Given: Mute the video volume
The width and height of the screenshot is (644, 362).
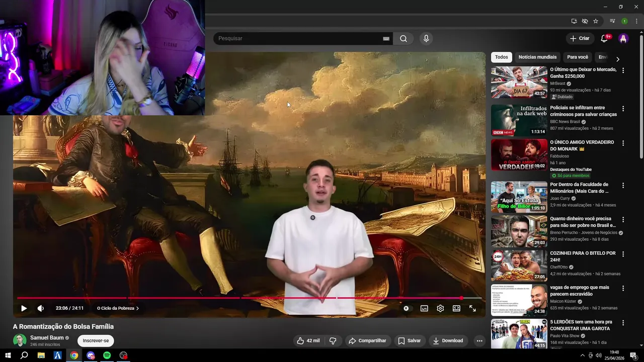Looking at the screenshot, I should pyautogui.click(x=41, y=308).
